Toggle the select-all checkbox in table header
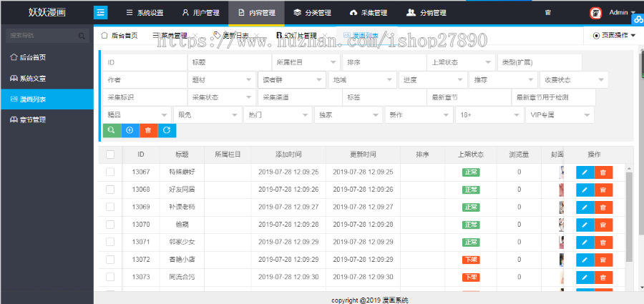 click(x=110, y=155)
